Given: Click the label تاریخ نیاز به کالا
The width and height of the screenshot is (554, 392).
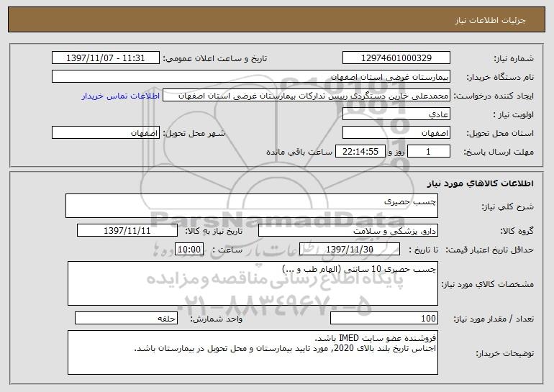Looking at the screenshot, I should coord(214,231).
